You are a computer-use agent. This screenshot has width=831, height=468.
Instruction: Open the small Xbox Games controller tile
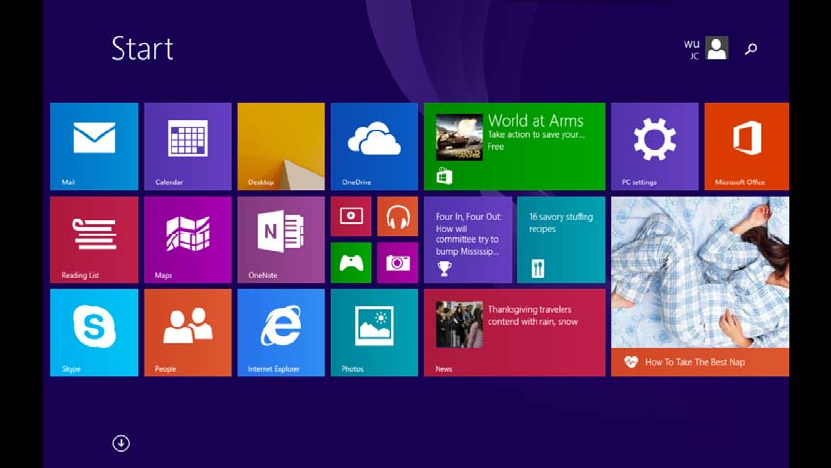[x=351, y=263]
